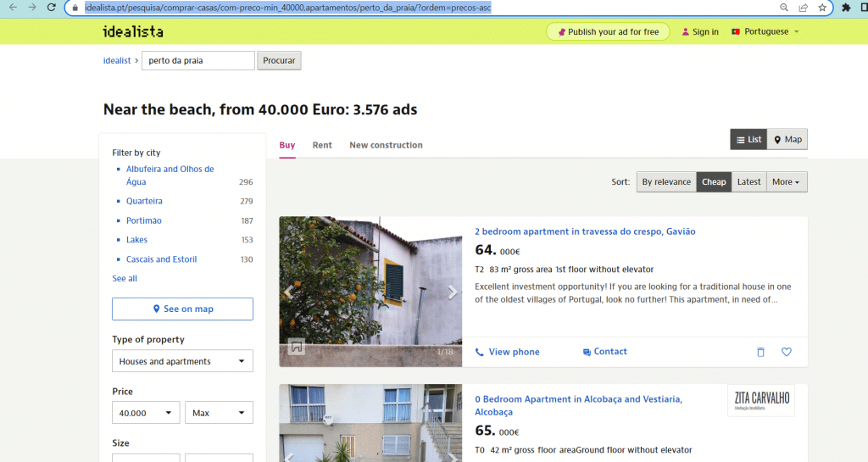The image size is (868, 462).
Task: Click the browser forward arrow
Action: [x=32, y=8]
